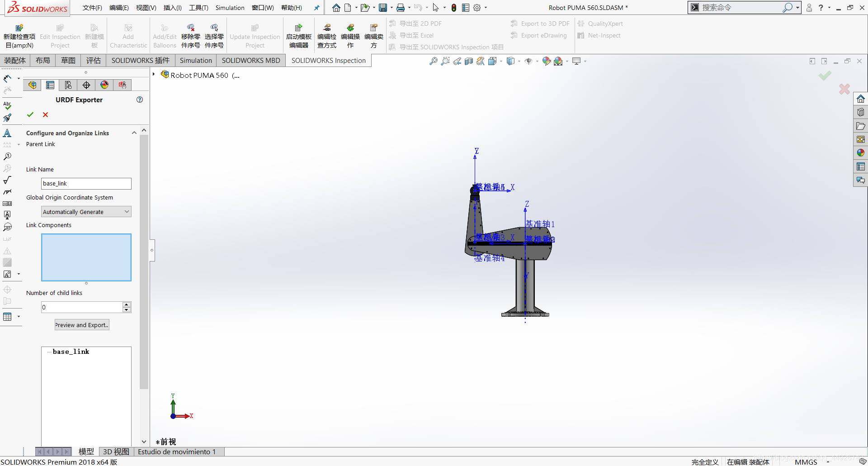Click Edit Operations (编辑操作) button
Viewport: 868px width, 466px height.
coord(350,36)
